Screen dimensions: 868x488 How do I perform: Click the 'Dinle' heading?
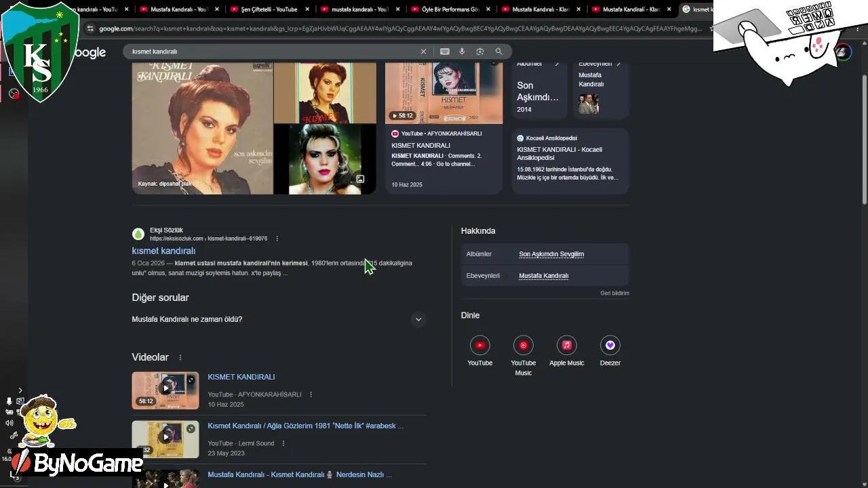pos(470,315)
